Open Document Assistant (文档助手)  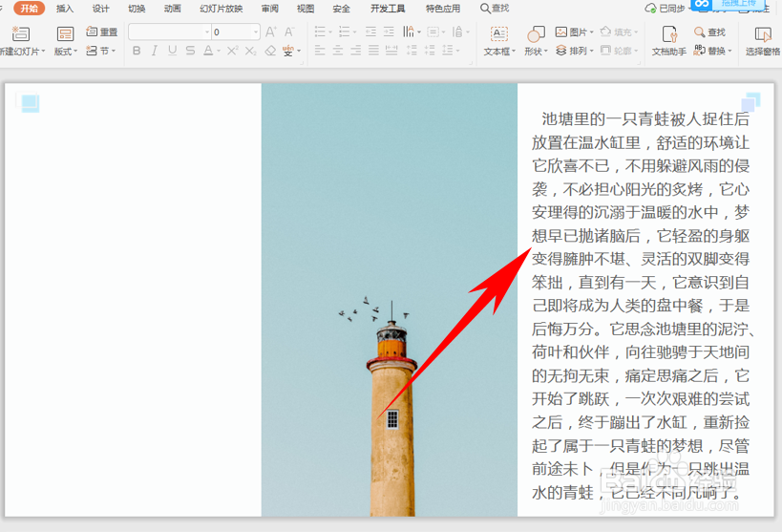click(x=669, y=41)
